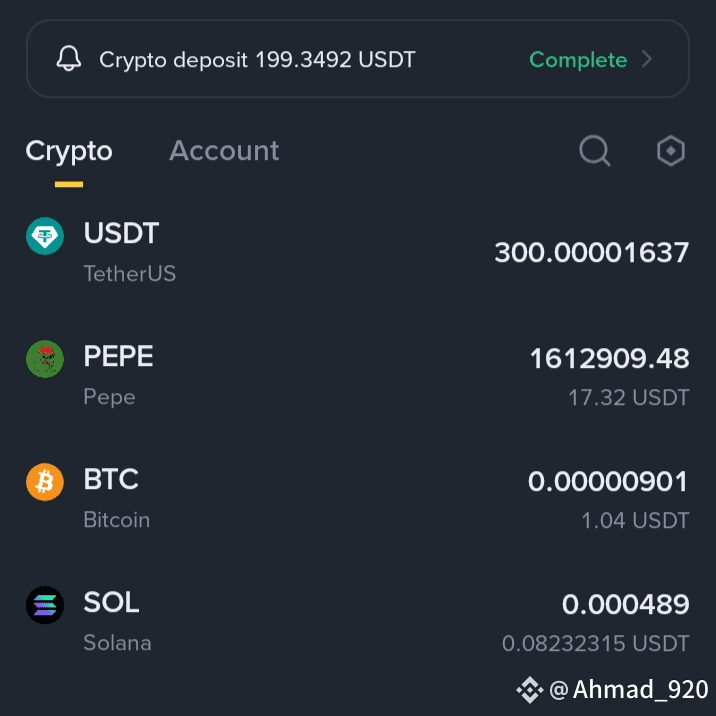Screen dimensions: 716x716
Task: Tap the notification bell icon
Action: (68, 58)
